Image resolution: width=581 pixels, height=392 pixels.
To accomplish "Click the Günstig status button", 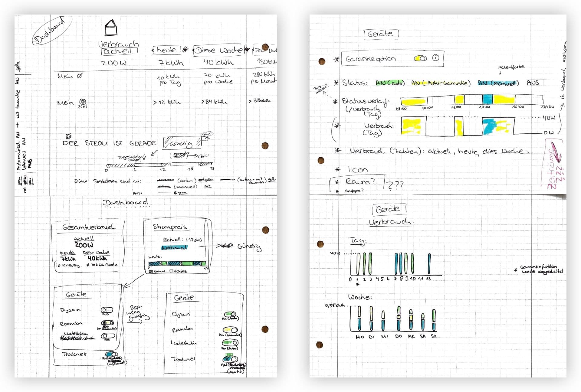I will 182,143.
